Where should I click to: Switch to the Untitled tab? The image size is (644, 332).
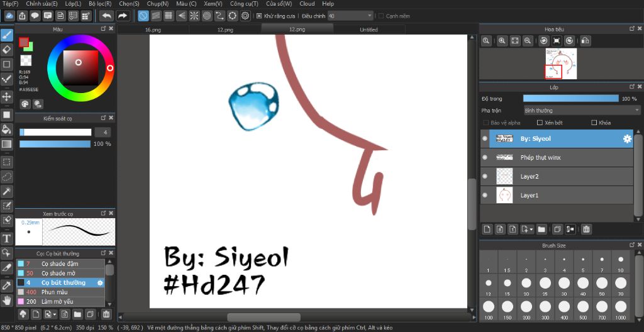(x=369, y=30)
